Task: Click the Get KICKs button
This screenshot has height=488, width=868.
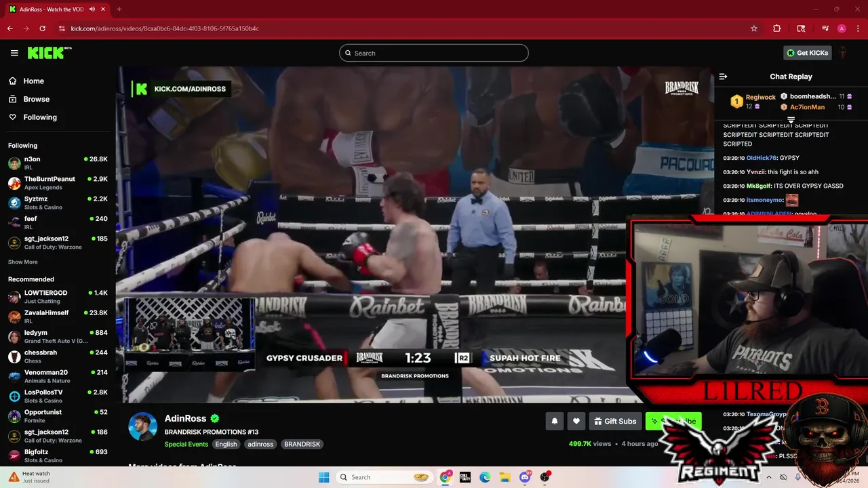Action: tap(808, 53)
